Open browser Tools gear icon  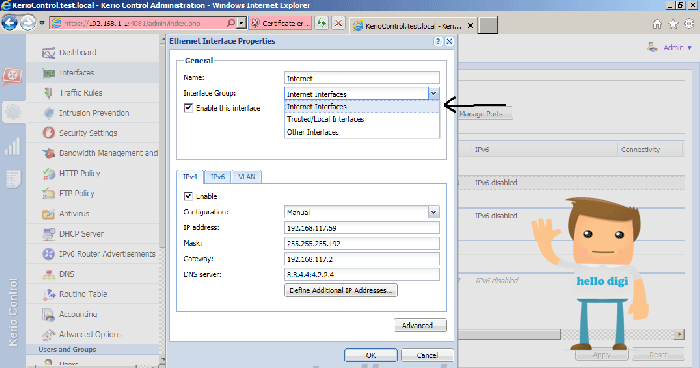pyautogui.click(x=689, y=24)
